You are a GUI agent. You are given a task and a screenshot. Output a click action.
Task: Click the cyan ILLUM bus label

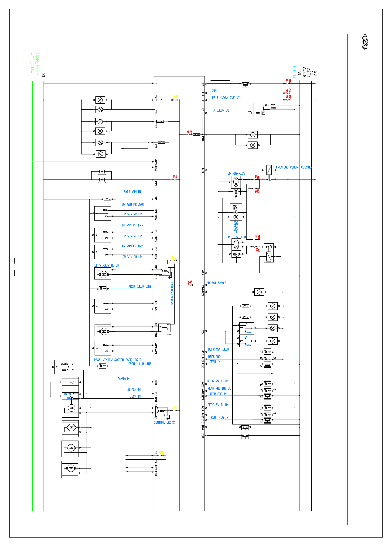click(x=294, y=72)
